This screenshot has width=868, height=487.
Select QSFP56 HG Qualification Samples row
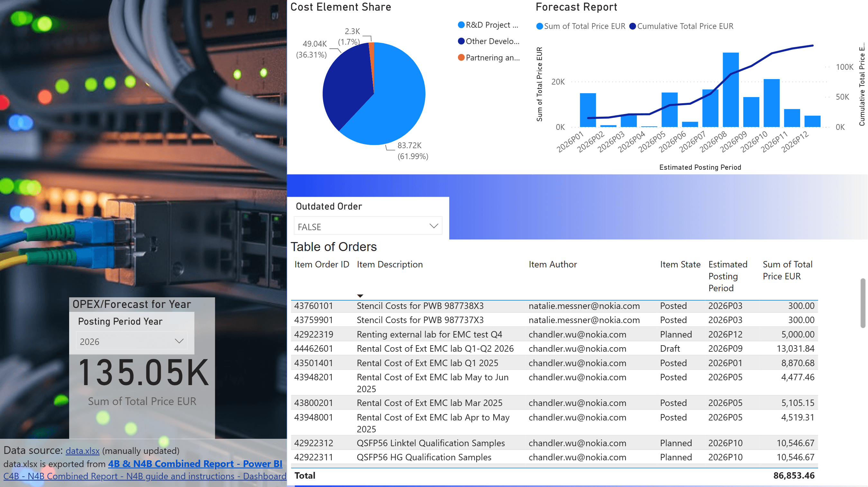tap(554, 457)
